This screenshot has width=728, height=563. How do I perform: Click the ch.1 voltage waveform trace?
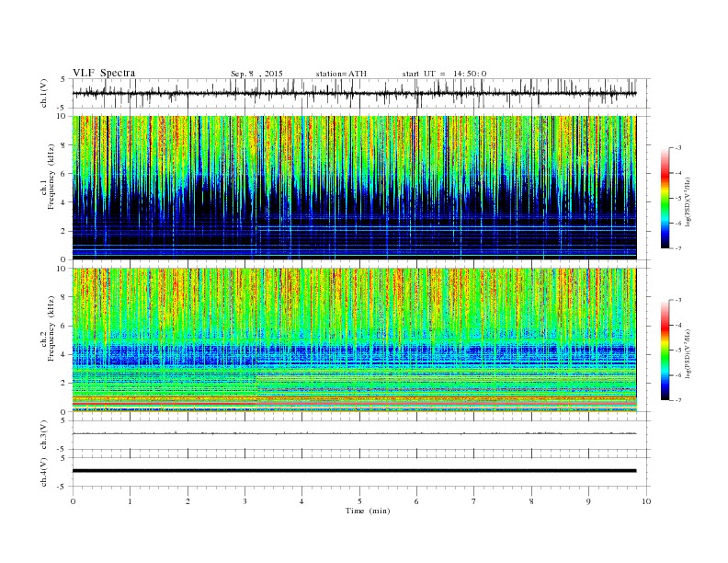pos(354,93)
